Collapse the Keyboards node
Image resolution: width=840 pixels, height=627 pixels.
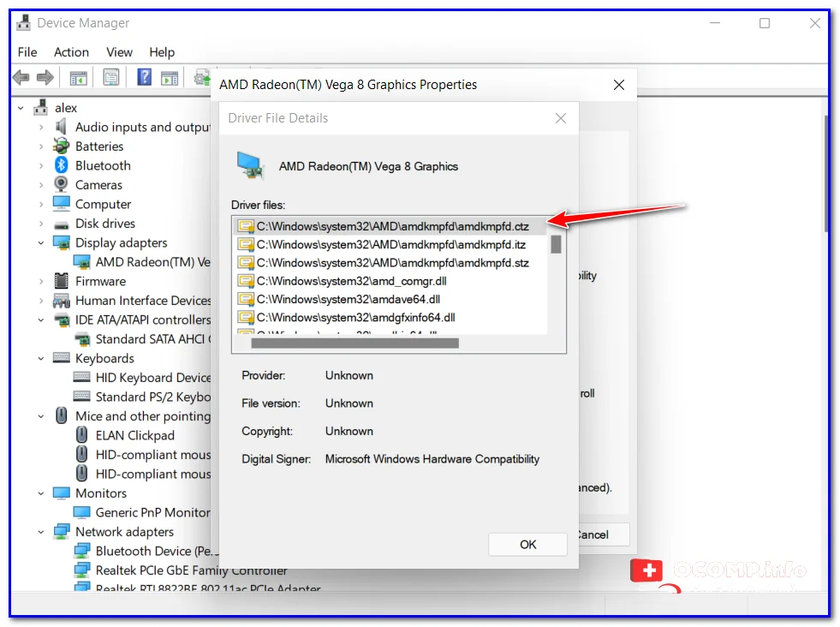coord(41,359)
